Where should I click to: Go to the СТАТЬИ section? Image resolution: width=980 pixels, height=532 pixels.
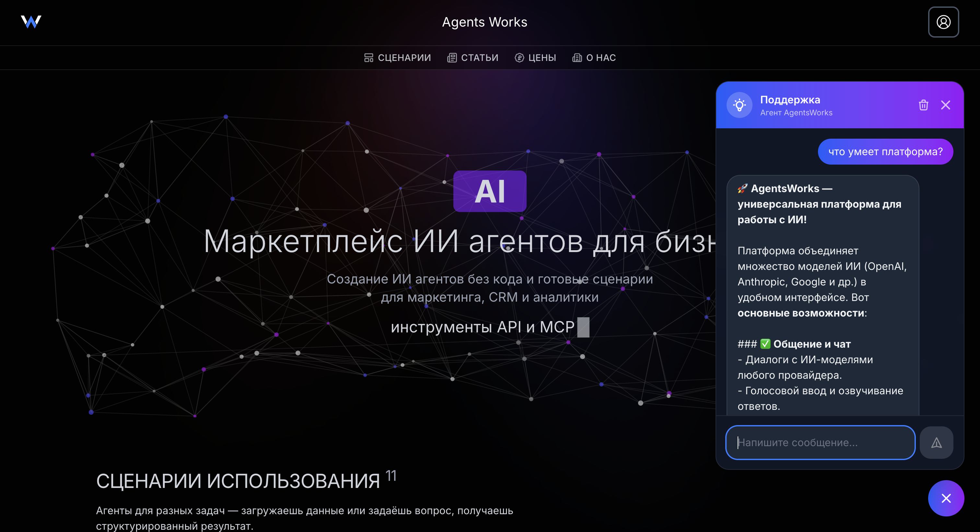pyautogui.click(x=479, y=58)
